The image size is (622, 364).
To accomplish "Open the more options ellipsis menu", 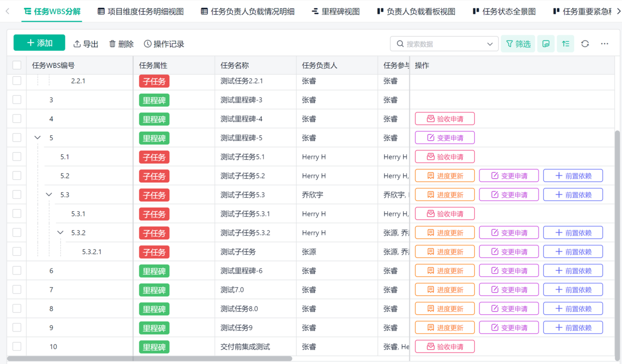I will point(604,44).
